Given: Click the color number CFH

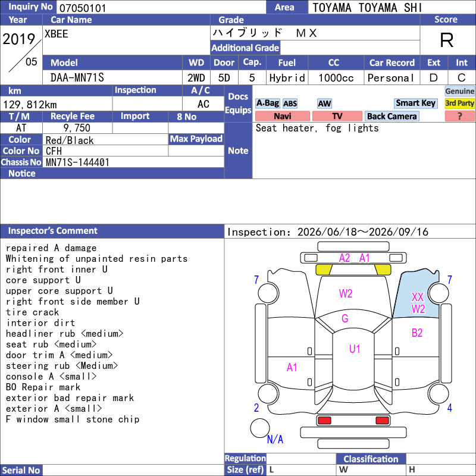Looking at the screenshot, I should 54,151.
